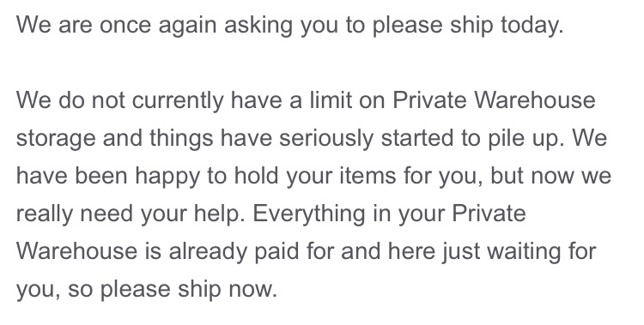This screenshot has height=325, width=644.
Task: Click the word "today" in first sentence
Action: click(x=529, y=26)
